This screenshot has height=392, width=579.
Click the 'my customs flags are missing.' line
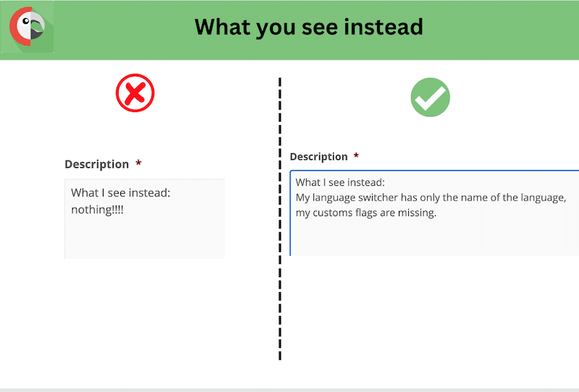click(366, 213)
